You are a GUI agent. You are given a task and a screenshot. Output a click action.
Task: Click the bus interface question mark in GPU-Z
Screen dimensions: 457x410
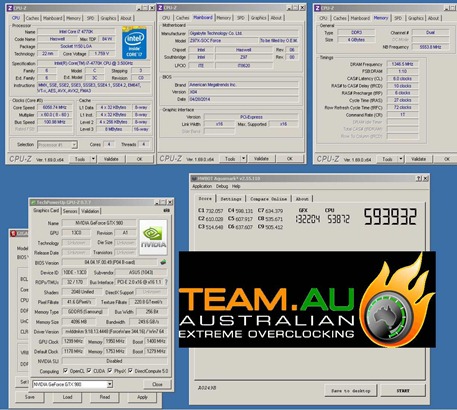pos(166,282)
